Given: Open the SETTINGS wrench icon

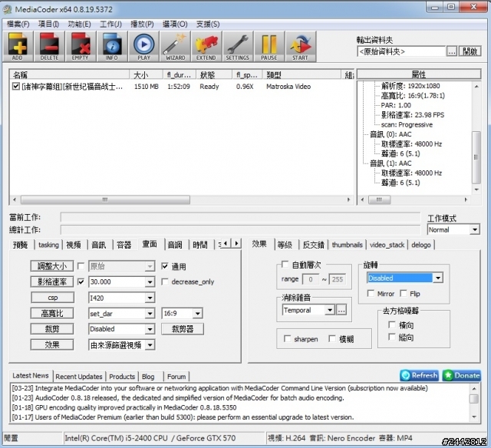Looking at the screenshot, I should coord(238,46).
